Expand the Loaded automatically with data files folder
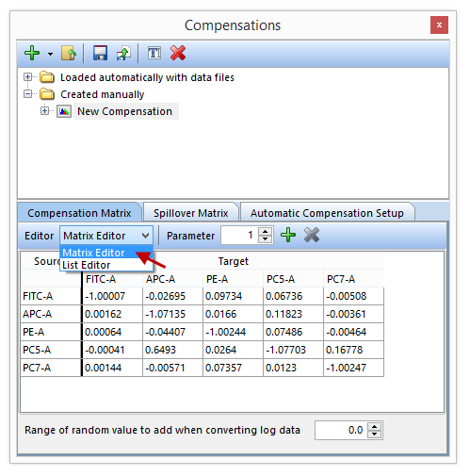The image size is (470, 476). (28, 77)
